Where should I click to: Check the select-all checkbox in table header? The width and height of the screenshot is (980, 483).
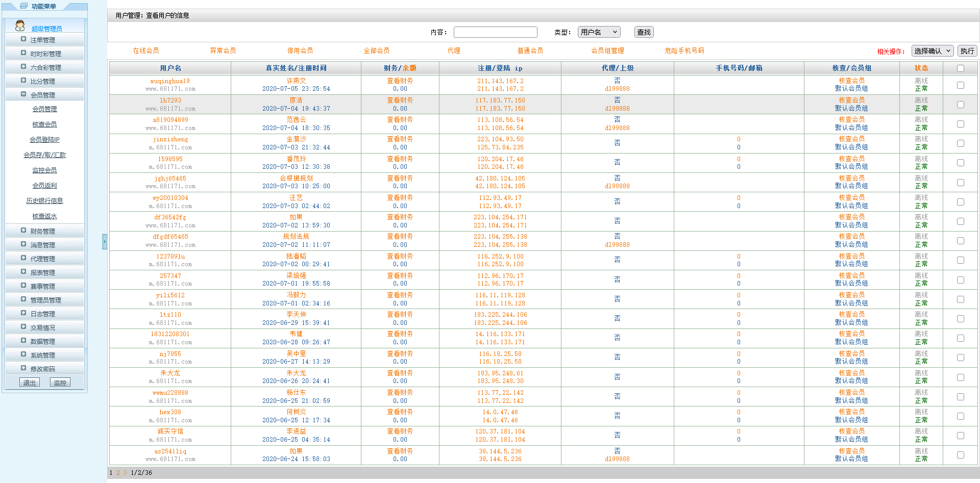(961, 68)
